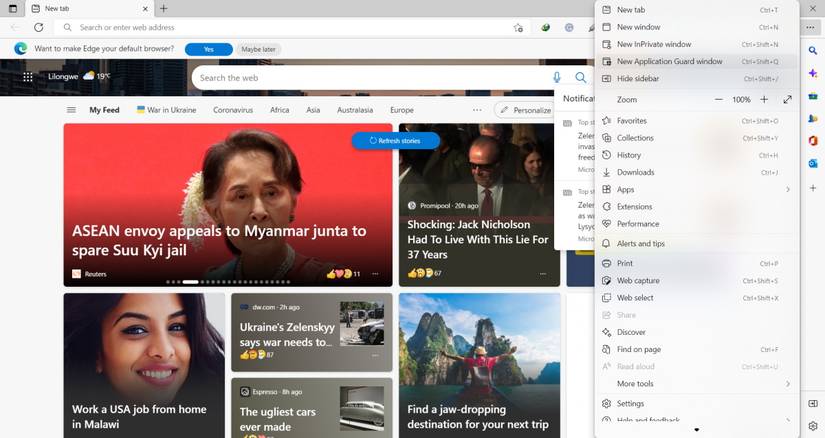Increase zoom with plus button

764,99
